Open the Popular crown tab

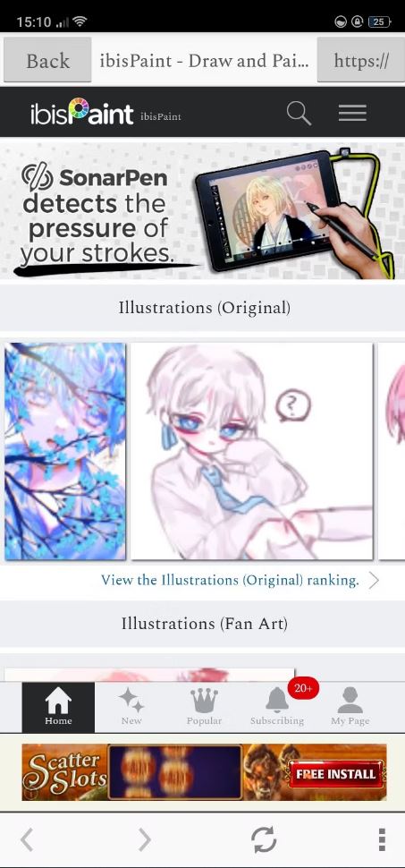click(x=204, y=707)
